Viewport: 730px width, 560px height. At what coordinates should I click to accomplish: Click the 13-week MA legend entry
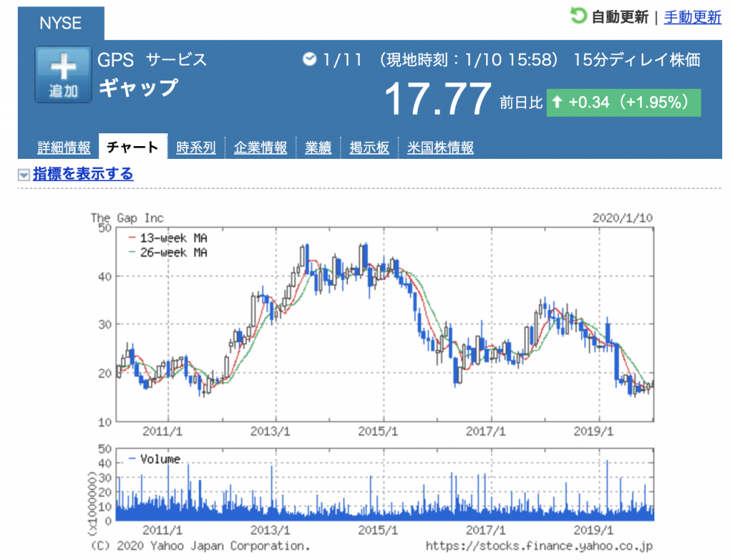pos(168,238)
